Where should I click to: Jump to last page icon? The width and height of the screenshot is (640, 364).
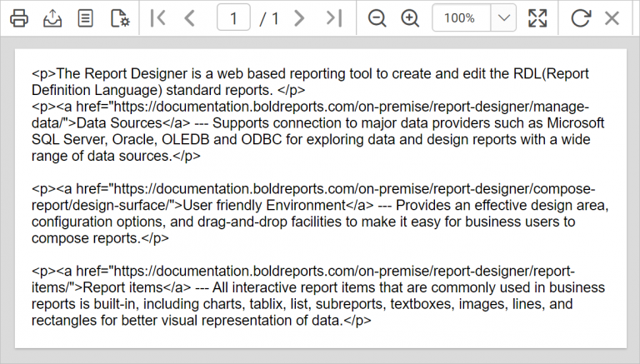click(333, 18)
